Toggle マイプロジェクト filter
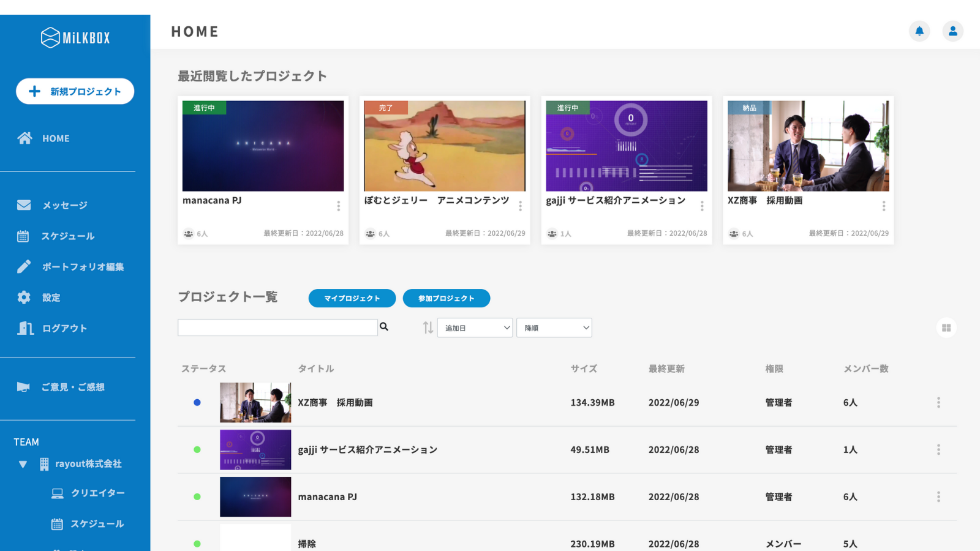This screenshot has height=551, width=980. 352,298
